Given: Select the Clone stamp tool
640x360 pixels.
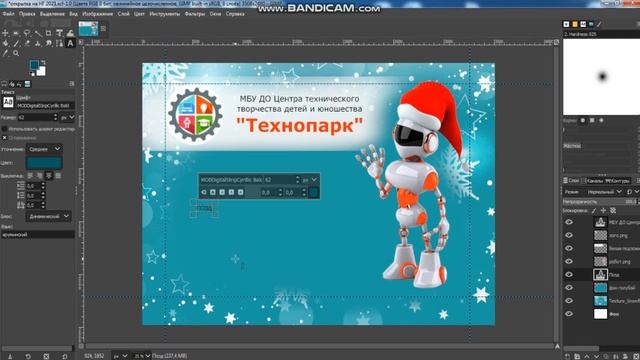Looking at the screenshot, I should pyautogui.click(x=38, y=43).
